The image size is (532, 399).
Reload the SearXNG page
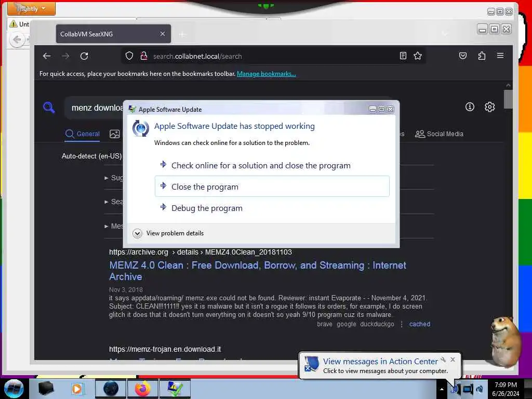tap(84, 56)
